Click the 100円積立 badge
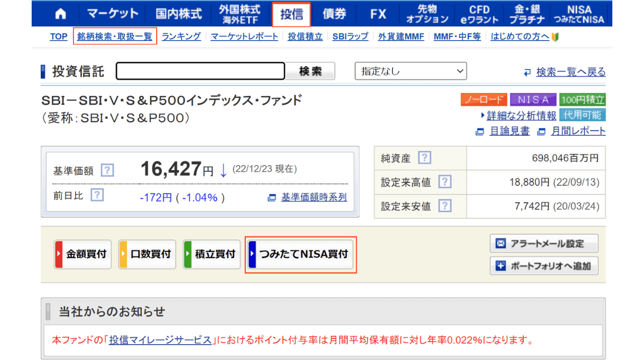Screen dimensions: 644x362 582,99
